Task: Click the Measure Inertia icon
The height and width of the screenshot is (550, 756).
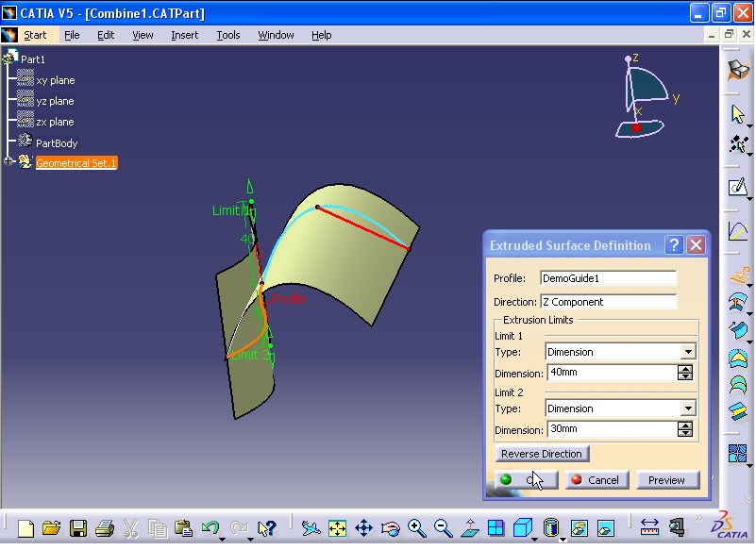Action: click(x=677, y=527)
